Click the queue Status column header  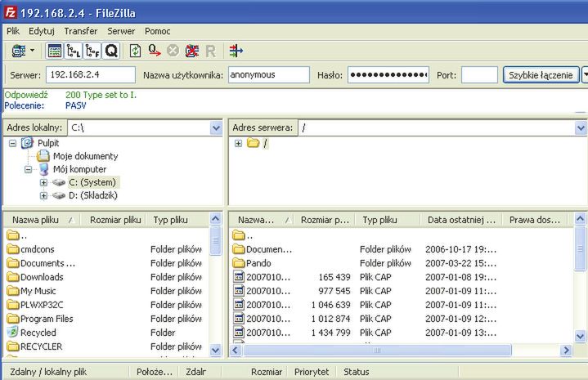coord(357,372)
